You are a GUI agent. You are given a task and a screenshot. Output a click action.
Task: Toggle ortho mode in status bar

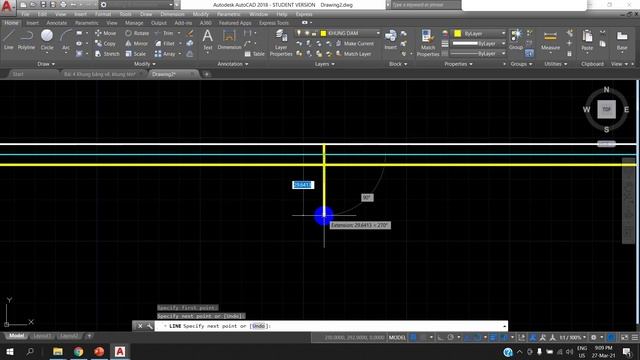[x=440, y=338]
